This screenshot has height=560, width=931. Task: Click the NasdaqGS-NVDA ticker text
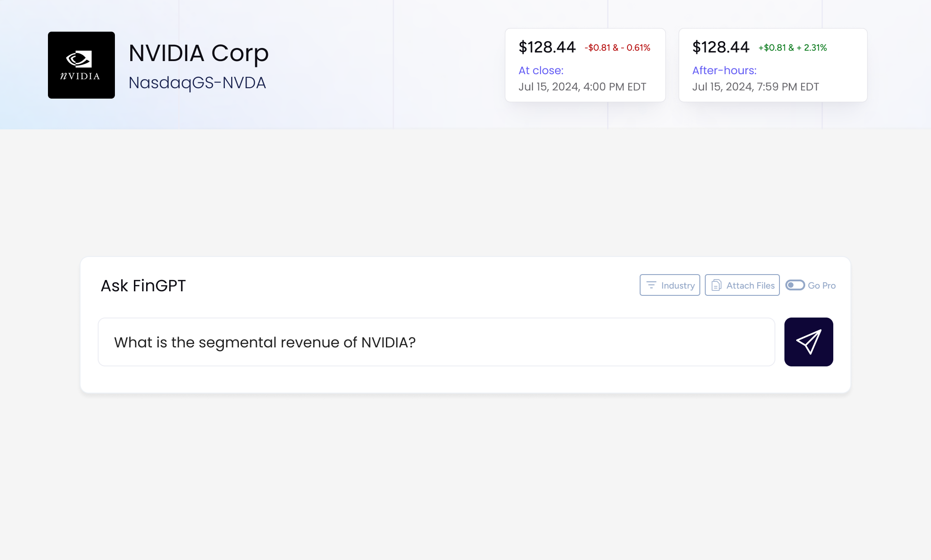197,83
